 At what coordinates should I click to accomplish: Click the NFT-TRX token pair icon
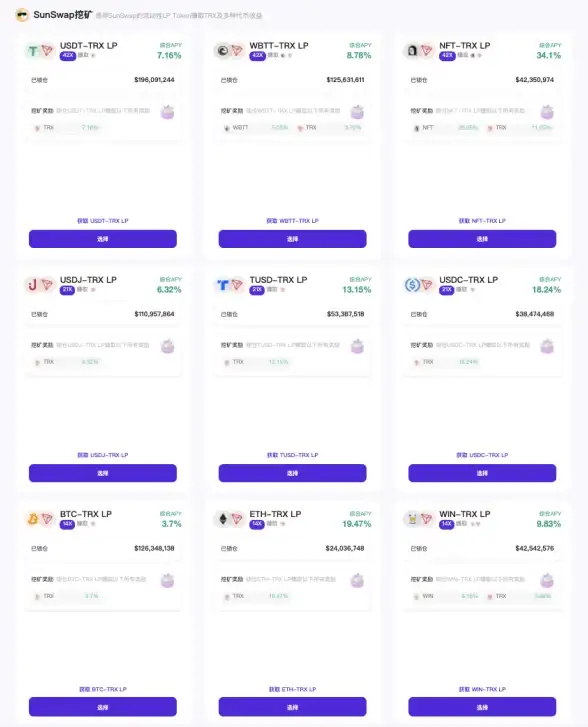(x=419, y=50)
